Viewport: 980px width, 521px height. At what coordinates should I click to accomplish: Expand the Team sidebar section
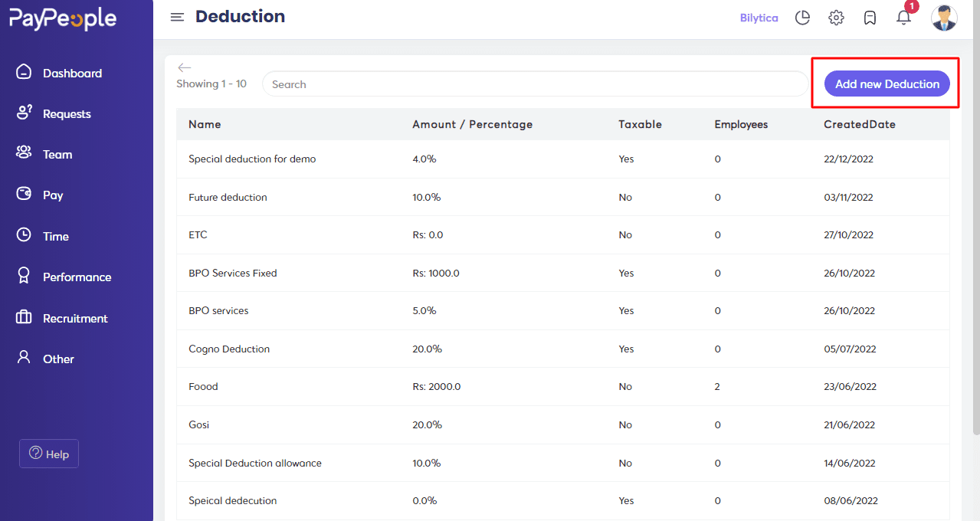pyautogui.click(x=57, y=155)
